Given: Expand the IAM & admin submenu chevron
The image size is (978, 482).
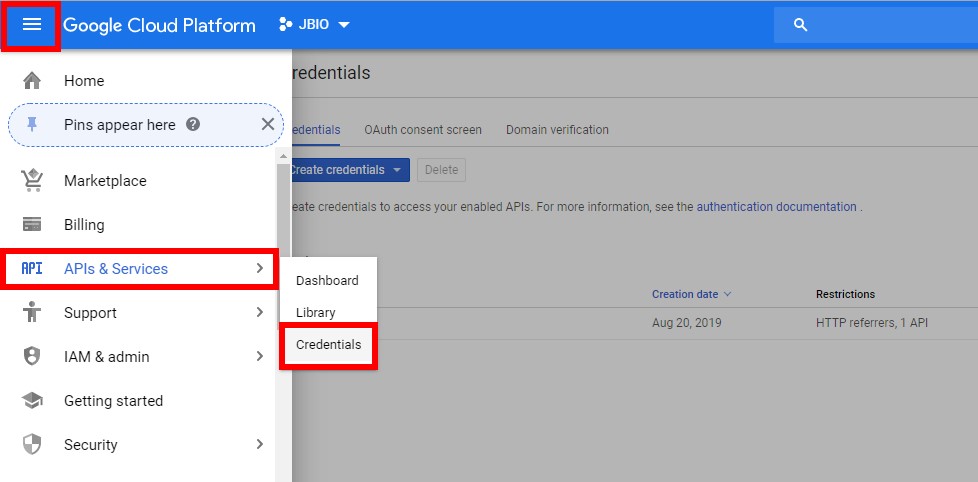Looking at the screenshot, I should 259,357.
